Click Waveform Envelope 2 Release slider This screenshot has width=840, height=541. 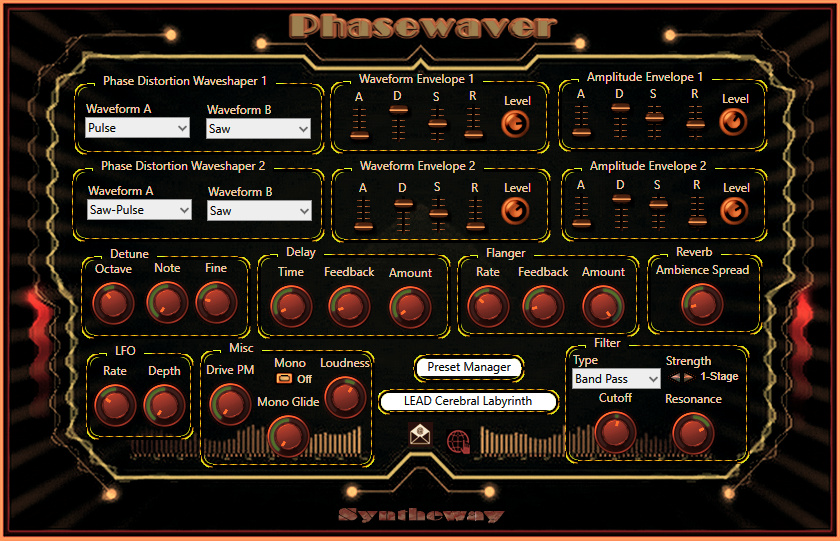[475, 215]
